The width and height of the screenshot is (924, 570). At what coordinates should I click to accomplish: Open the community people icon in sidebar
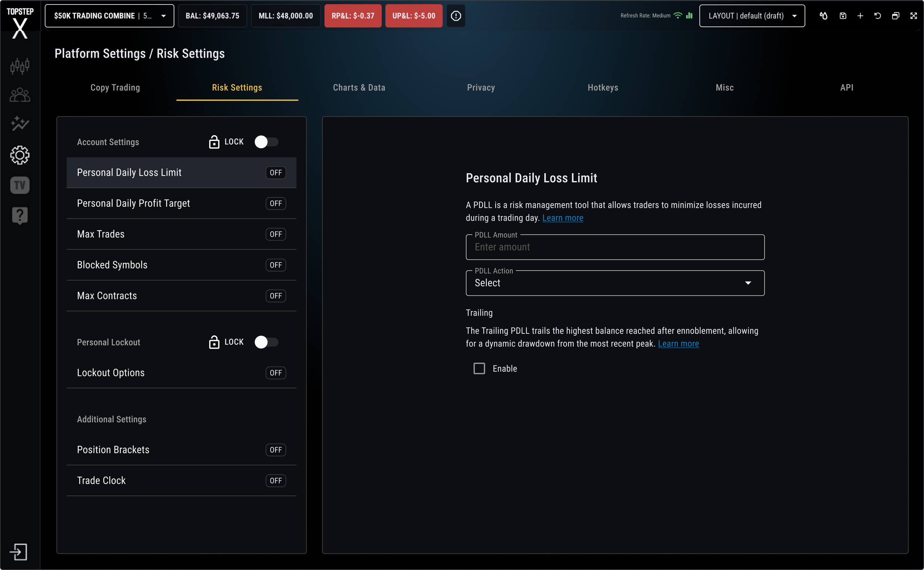pyautogui.click(x=20, y=95)
